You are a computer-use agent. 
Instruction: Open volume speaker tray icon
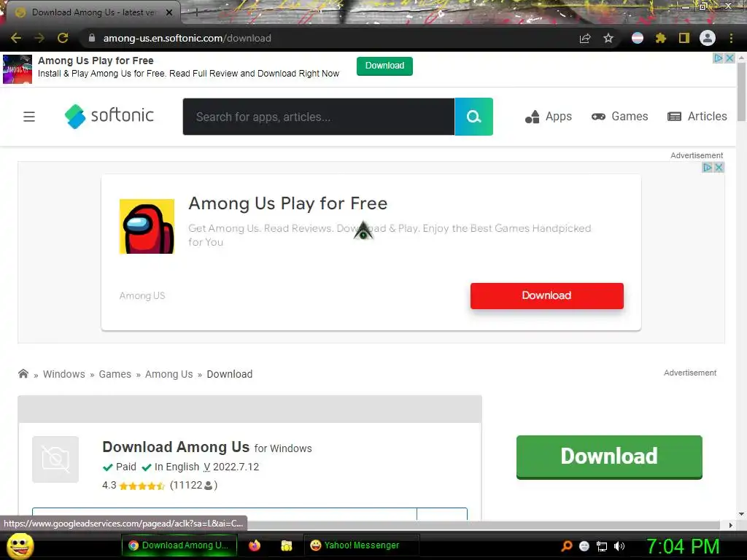(619, 546)
